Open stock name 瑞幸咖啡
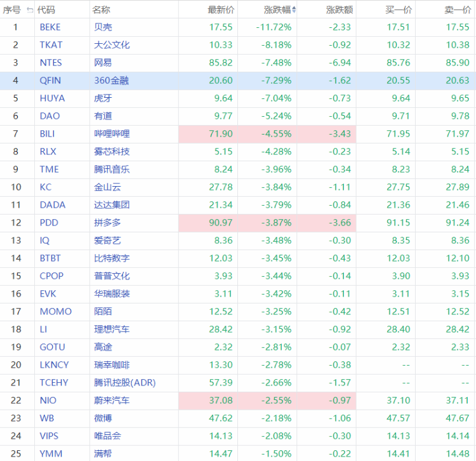This screenshot has height=461, width=476. pos(112,364)
